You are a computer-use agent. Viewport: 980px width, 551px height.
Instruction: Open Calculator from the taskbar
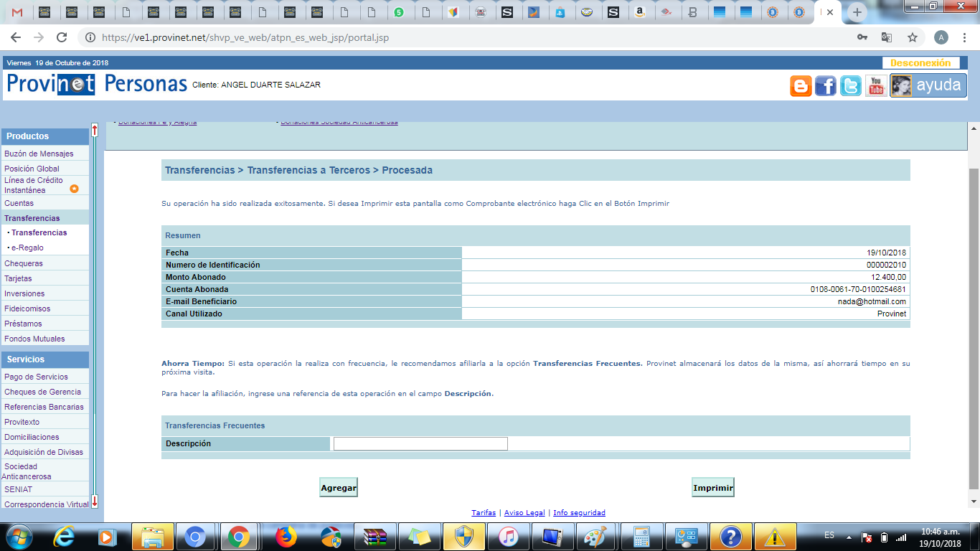click(x=641, y=537)
